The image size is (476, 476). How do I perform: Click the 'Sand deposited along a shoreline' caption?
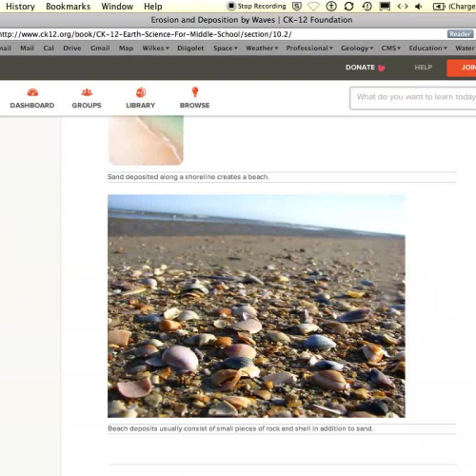pyautogui.click(x=188, y=177)
